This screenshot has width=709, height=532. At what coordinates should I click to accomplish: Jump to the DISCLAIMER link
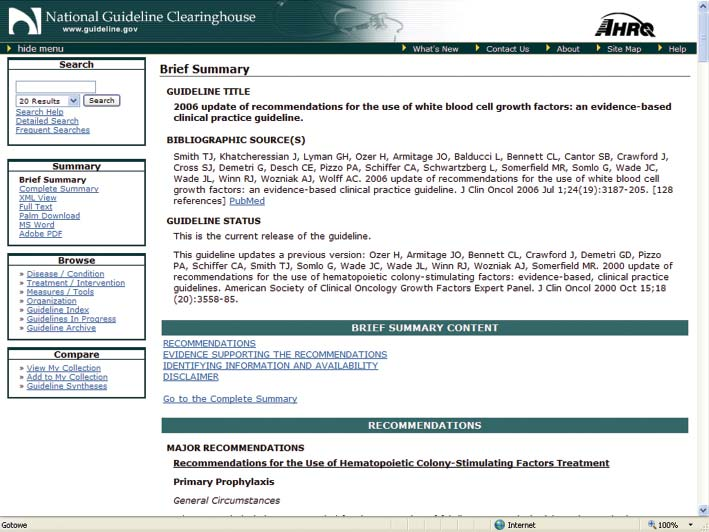point(191,377)
